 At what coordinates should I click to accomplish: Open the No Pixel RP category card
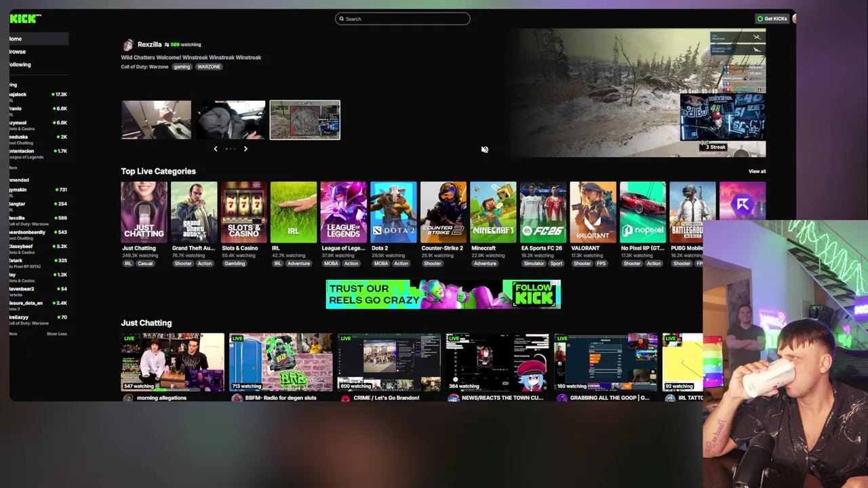pos(643,212)
